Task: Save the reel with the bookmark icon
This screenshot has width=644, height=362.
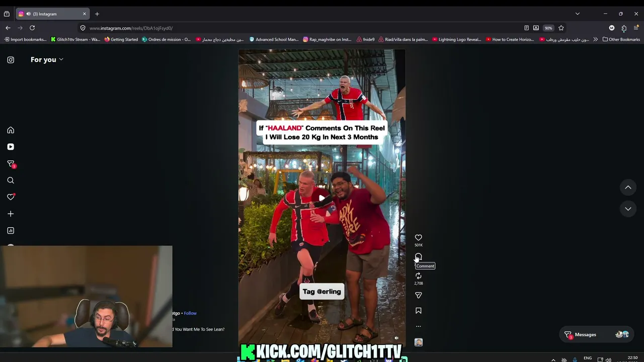Action: click(x=418, y=311)
